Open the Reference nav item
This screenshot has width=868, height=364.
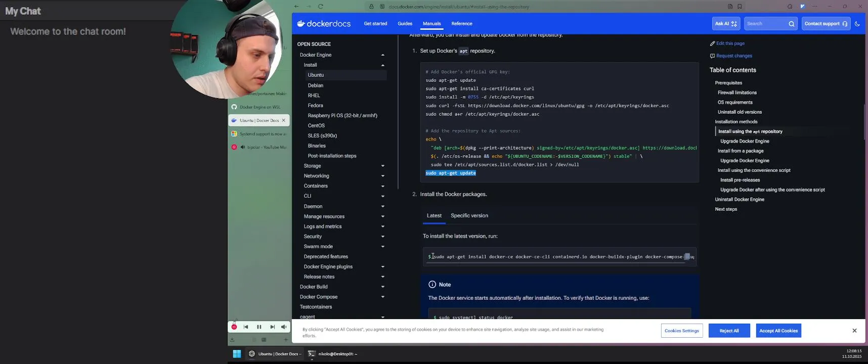click(x=462, y=24)
